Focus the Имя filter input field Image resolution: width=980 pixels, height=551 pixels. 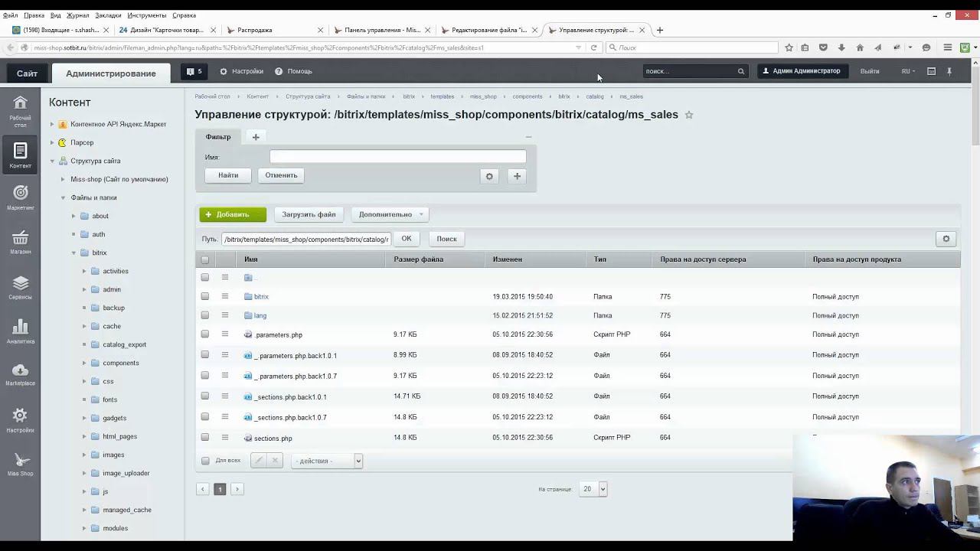(398, 157)
